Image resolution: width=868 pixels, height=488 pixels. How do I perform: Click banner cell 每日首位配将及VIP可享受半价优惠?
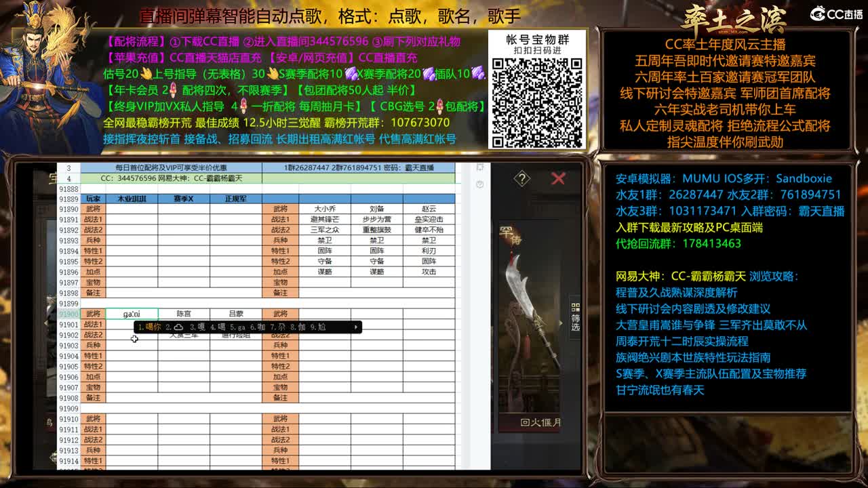171,167
